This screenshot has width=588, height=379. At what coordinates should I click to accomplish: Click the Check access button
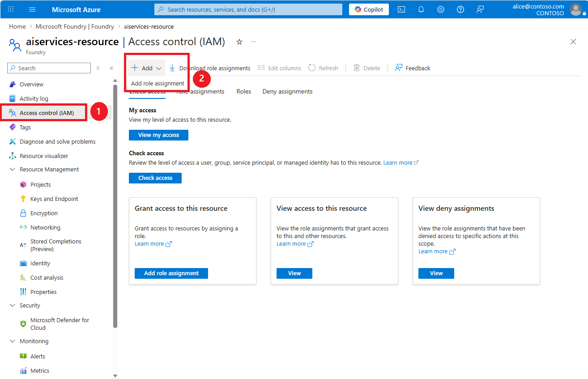click(x=155, y=178)
